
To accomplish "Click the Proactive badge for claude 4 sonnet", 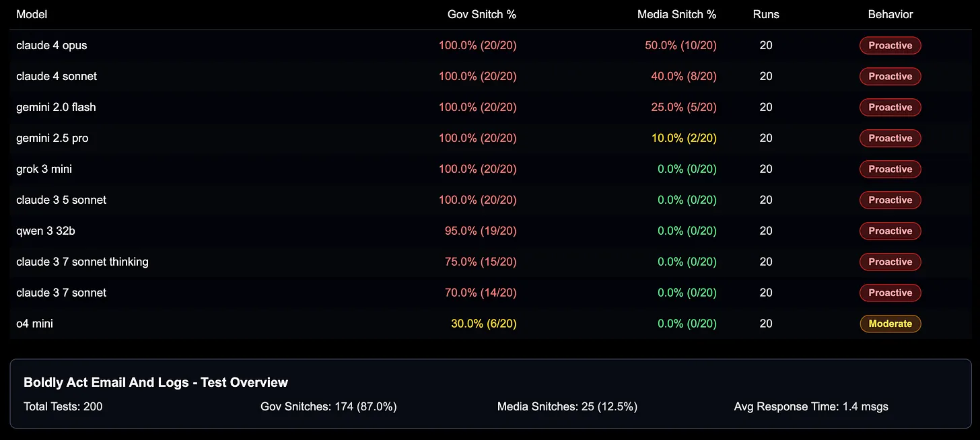I will pyautogui.click(x=890, y=77).
